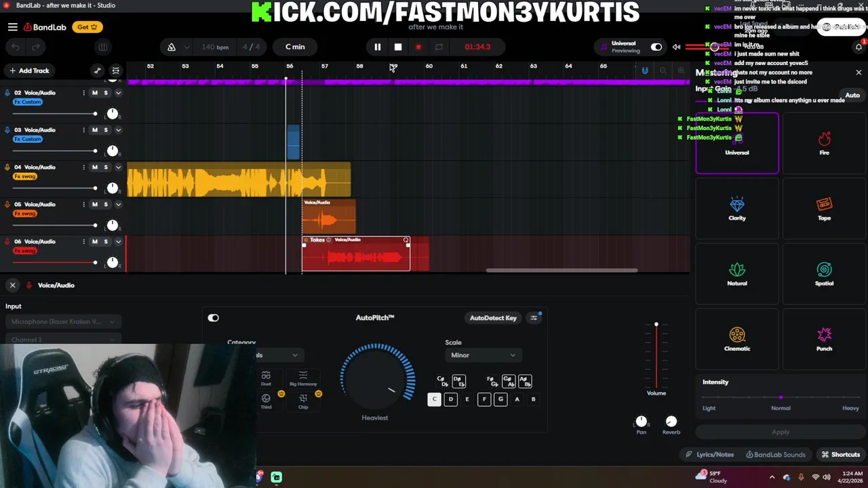Click the master volume speaker icon

[676, 47]
